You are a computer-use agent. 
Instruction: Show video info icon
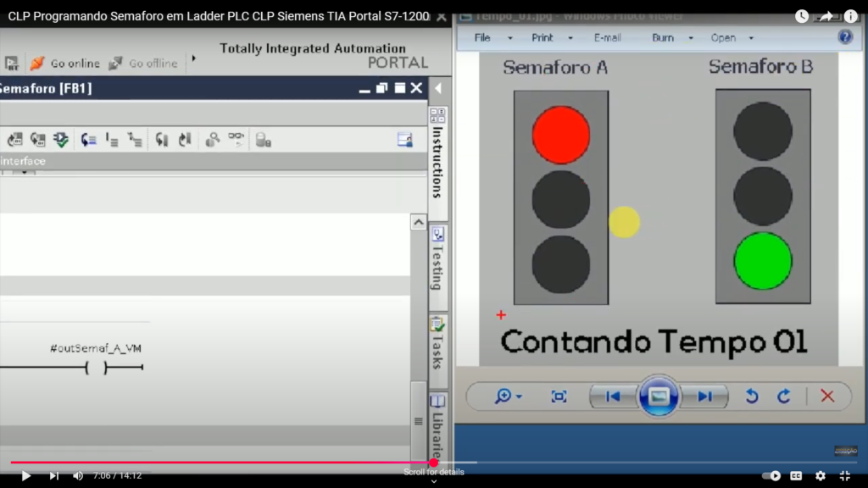point(850,16)
